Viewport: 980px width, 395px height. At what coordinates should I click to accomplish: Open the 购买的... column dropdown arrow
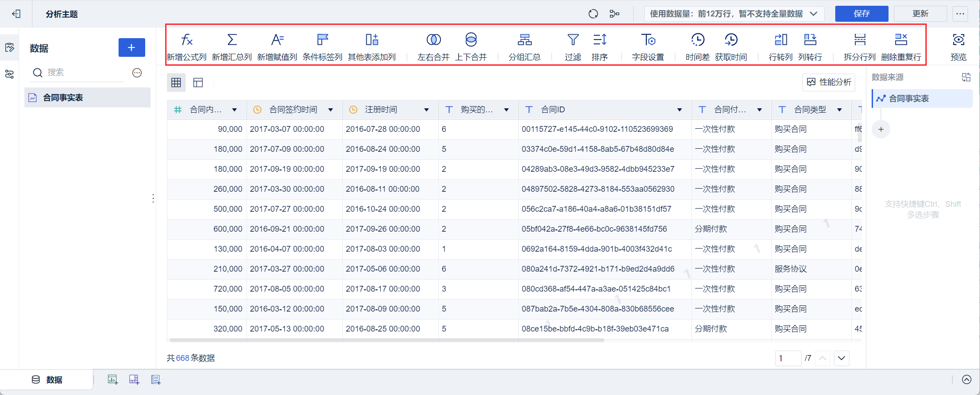(506, 110)
